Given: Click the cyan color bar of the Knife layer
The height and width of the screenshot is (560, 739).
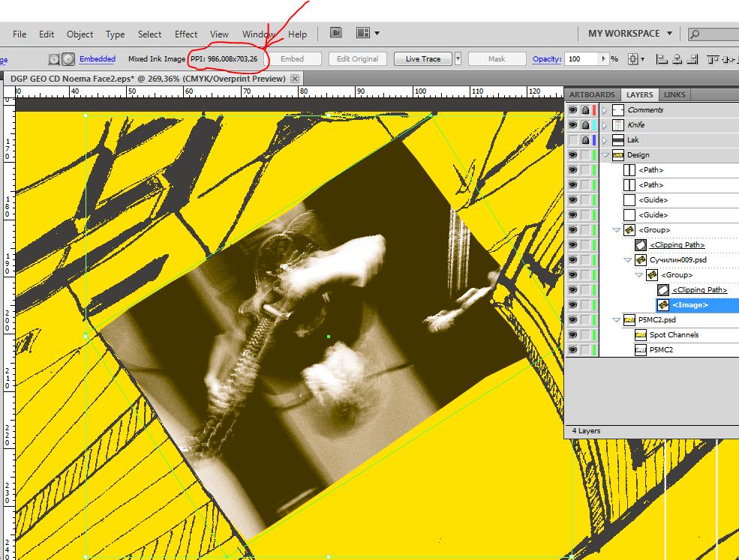Looking at the screenshot, I should [x=594, y=125].
